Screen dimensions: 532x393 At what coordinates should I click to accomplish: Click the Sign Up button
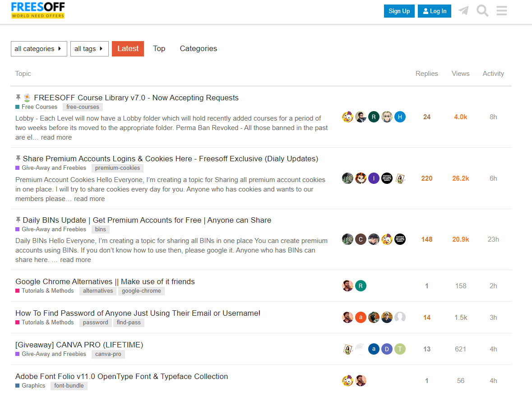point(399,11)
